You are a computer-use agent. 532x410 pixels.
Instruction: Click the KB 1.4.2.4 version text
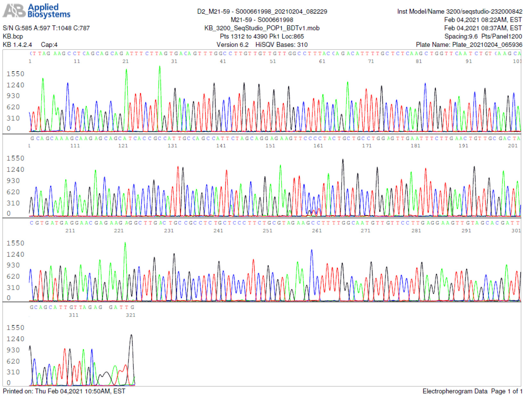17,45
